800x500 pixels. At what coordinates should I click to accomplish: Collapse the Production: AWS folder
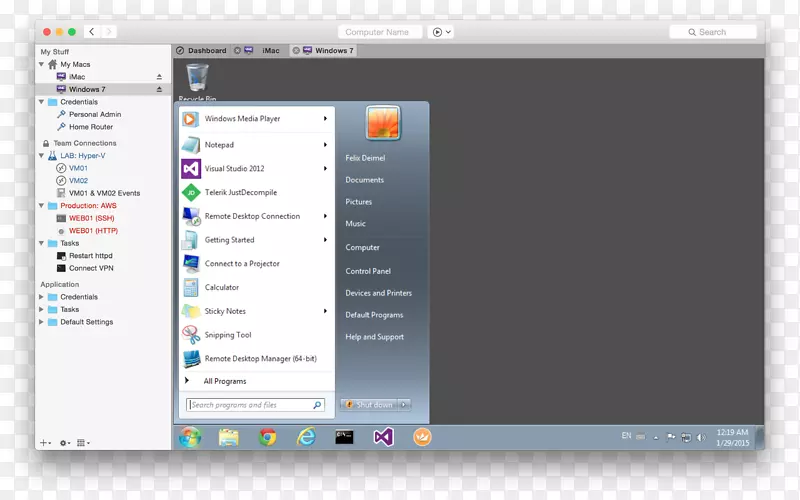[41, 206]
